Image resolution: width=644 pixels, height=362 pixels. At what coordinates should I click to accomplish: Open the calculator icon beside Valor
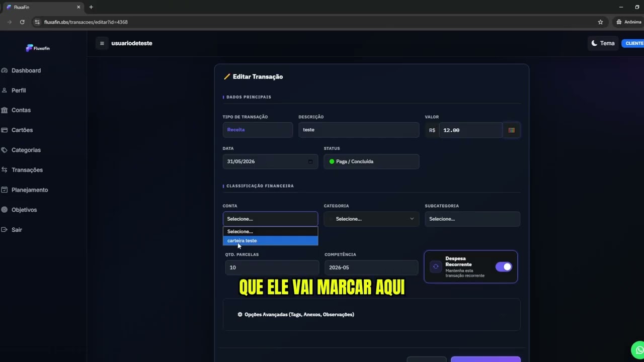[x=511, y=130]
